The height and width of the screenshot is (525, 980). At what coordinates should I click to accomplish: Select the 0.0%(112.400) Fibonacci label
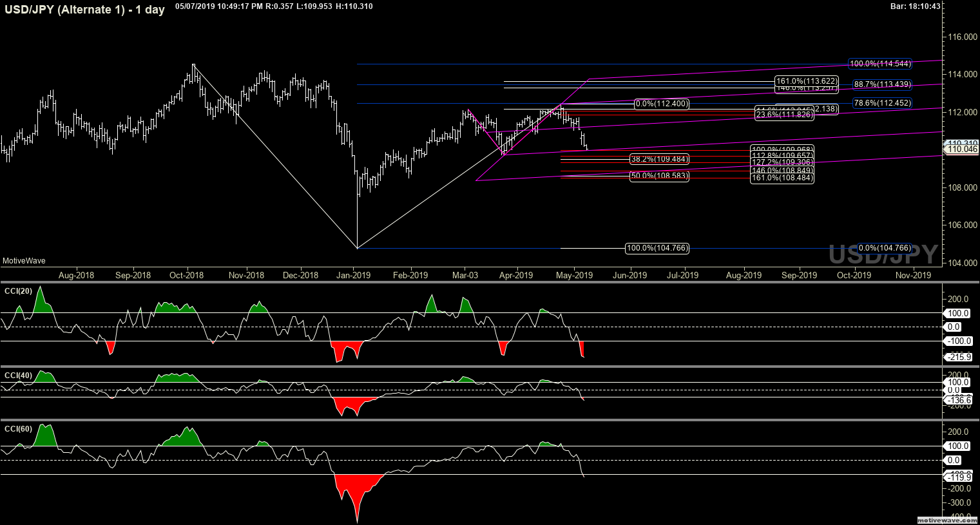[x=662, y=103]
